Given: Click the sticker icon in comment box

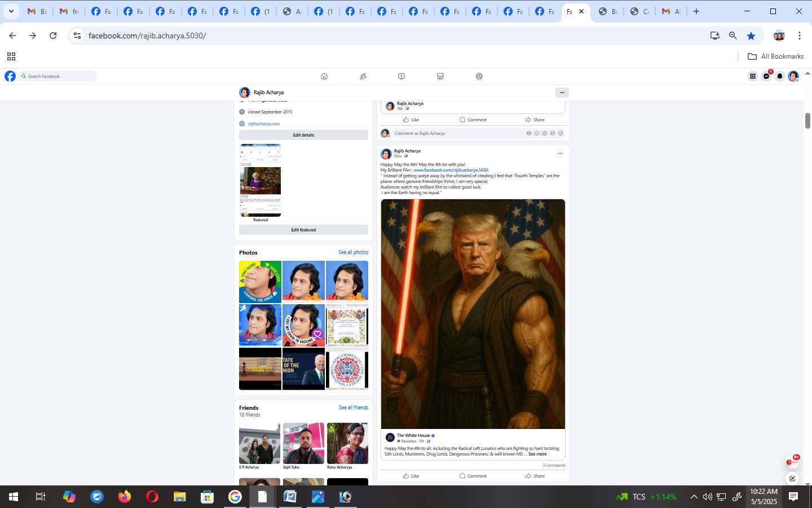Looking at the screenshot, I should (561, 133).
